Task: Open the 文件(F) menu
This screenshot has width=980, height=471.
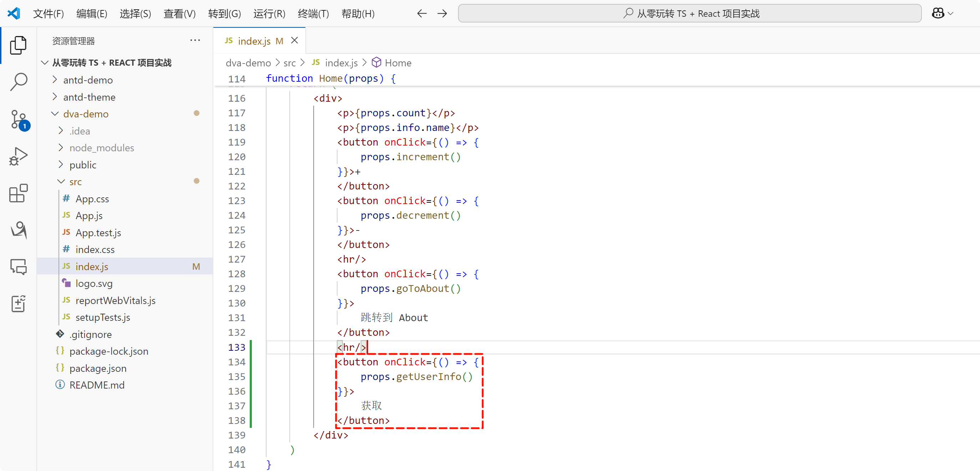Action: point(48,14)
